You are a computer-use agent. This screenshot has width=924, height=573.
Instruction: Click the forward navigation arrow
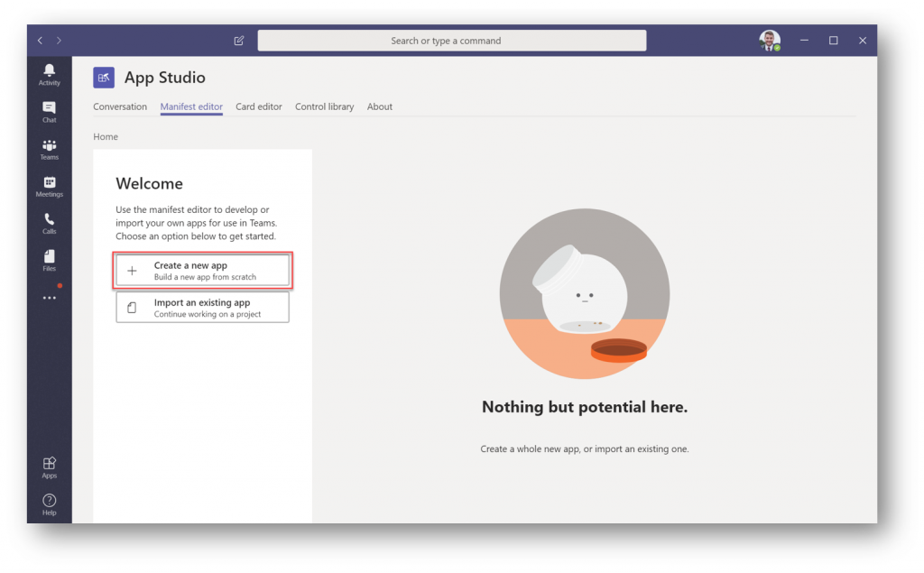[x=59, y=41]
